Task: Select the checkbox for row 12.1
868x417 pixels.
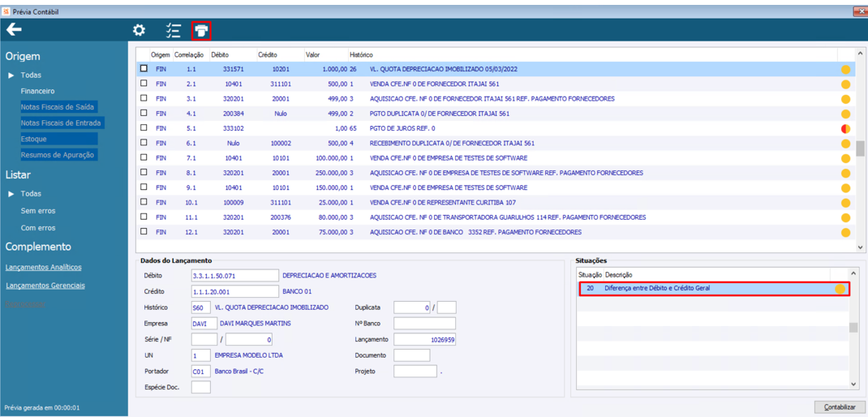Action: (144, 232)
